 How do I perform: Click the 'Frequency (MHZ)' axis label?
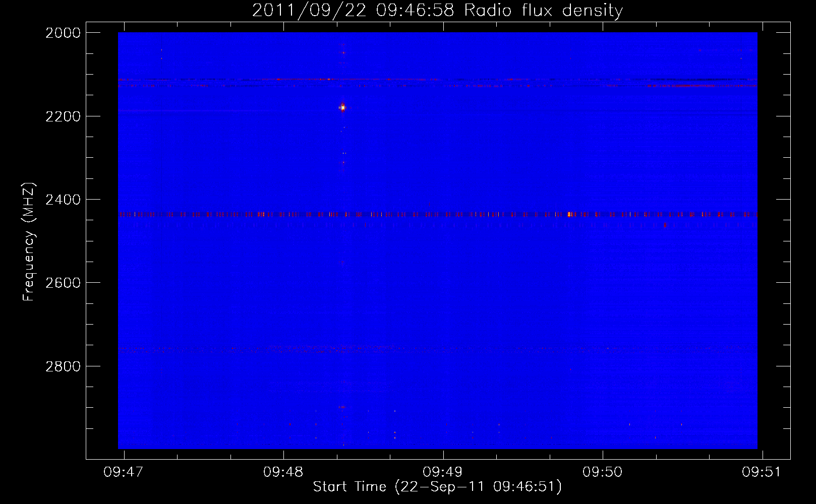[x=29, y=241]
